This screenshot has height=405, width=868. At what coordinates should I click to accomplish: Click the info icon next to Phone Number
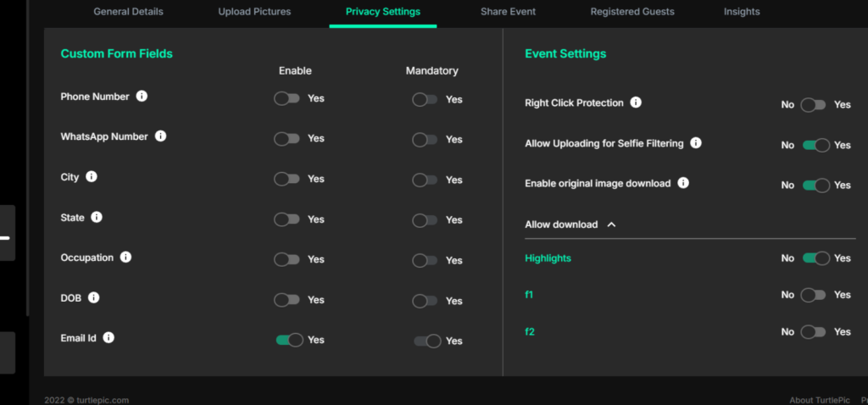(142, 97)
